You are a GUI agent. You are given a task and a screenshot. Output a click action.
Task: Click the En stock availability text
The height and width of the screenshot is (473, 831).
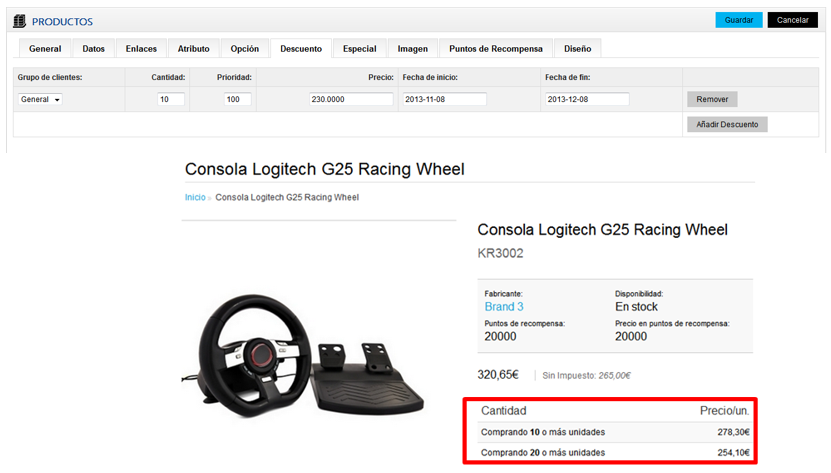coord(636,306)
